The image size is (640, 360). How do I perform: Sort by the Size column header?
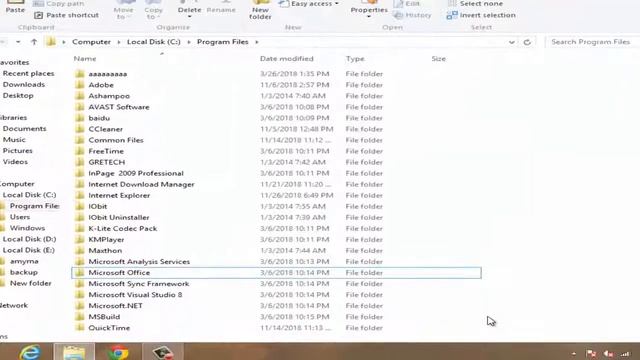point(439,59)
